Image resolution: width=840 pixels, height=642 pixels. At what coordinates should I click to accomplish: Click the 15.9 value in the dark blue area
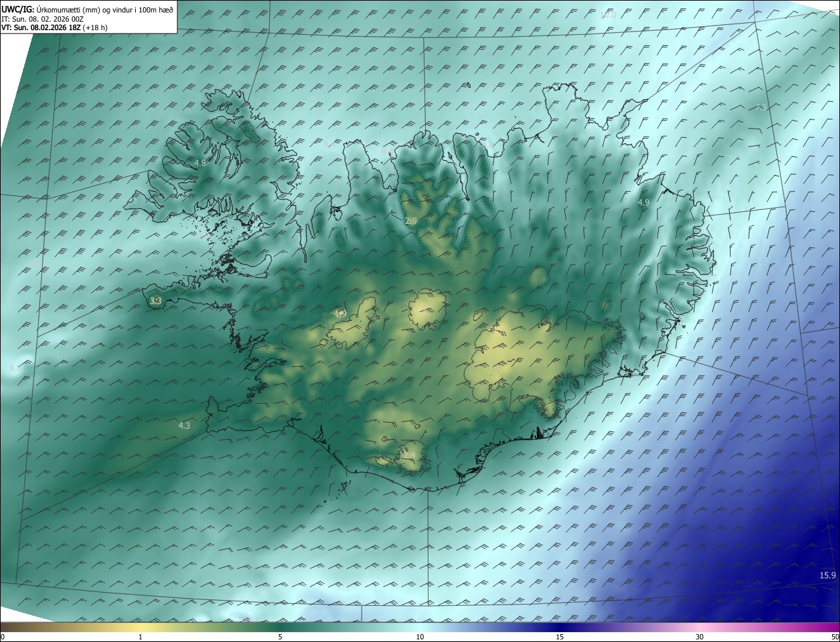pos(828,576)
